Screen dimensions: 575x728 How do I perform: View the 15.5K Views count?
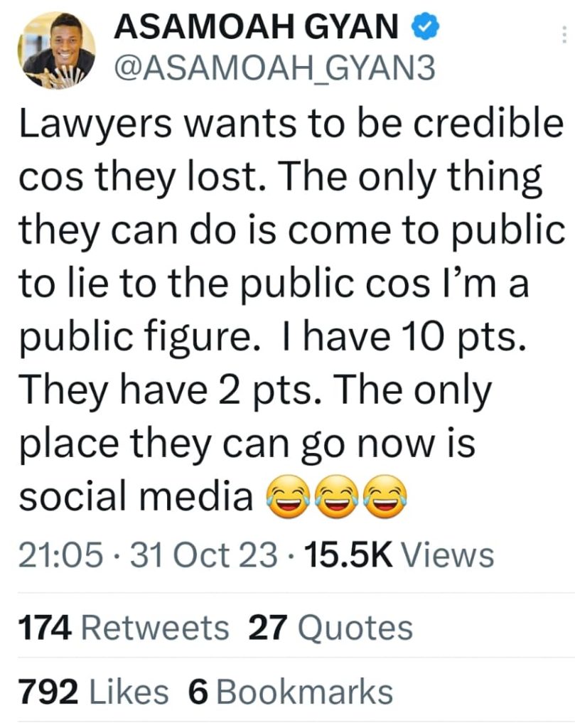coord(399,555)
